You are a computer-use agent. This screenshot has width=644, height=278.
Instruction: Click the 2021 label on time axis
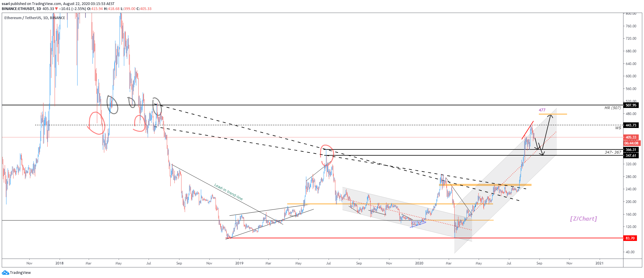point(599,263)
